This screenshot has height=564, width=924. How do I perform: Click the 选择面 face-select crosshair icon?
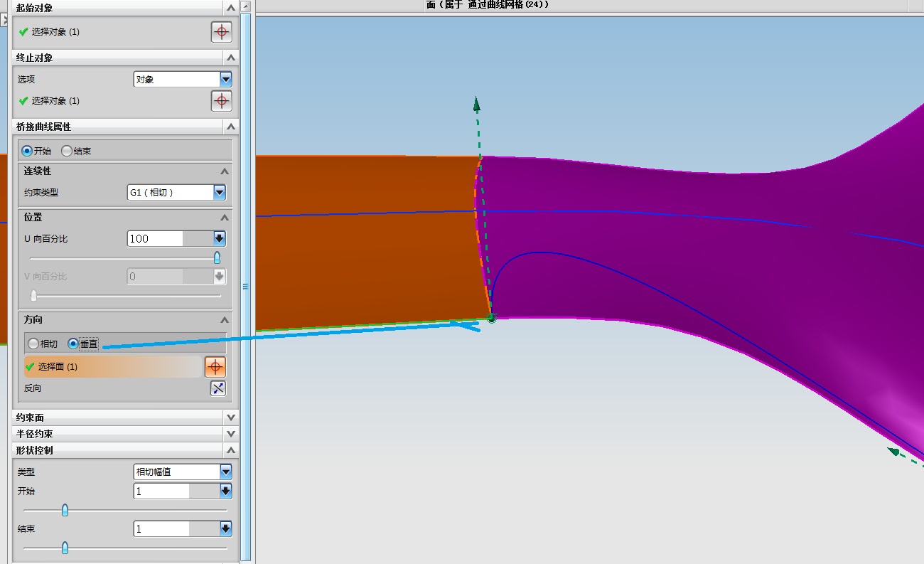tap(215, 367)
